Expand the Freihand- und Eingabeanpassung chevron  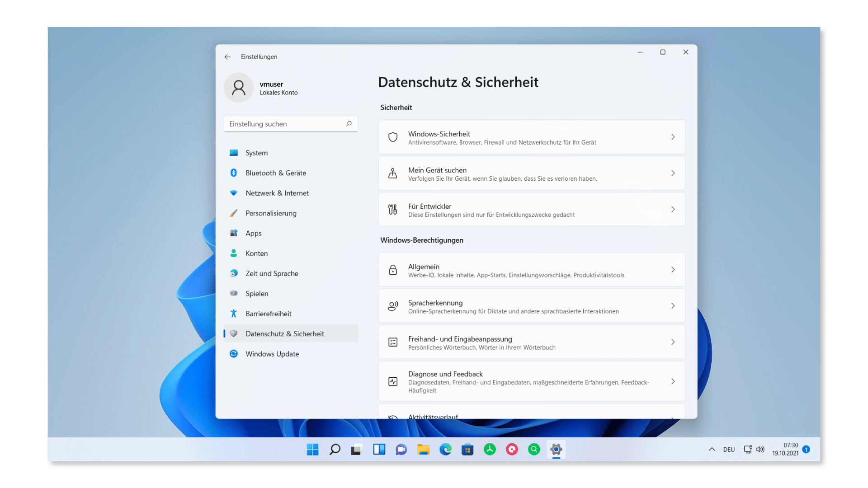pyautogui.click(x=673, y=342)
